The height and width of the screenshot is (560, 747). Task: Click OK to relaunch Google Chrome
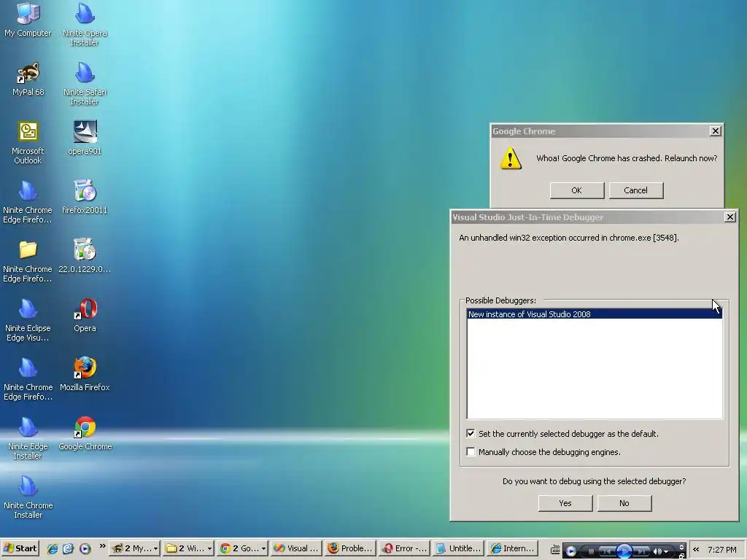click(x=576, y=190)
